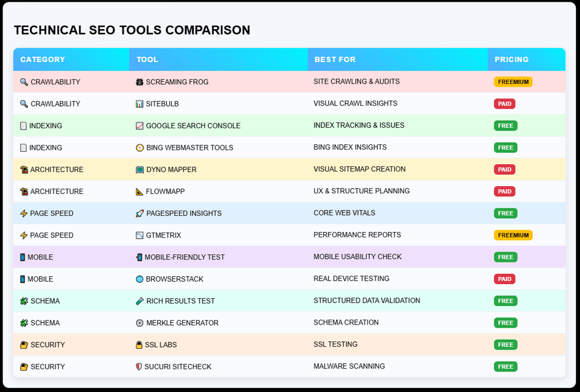Viewport: 580px width, 392px height.
Task: Click the GTmetrix icon
Action: coord(139,235)
